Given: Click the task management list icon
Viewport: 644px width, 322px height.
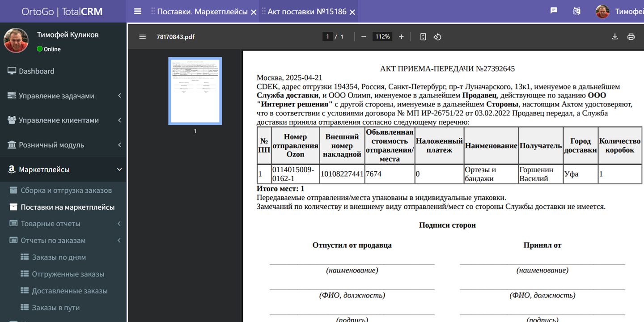Looking at the screenshot, I should pos(12,96).
